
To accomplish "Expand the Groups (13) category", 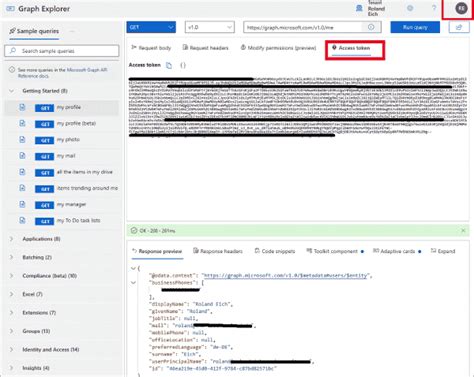I will [12, 331].
